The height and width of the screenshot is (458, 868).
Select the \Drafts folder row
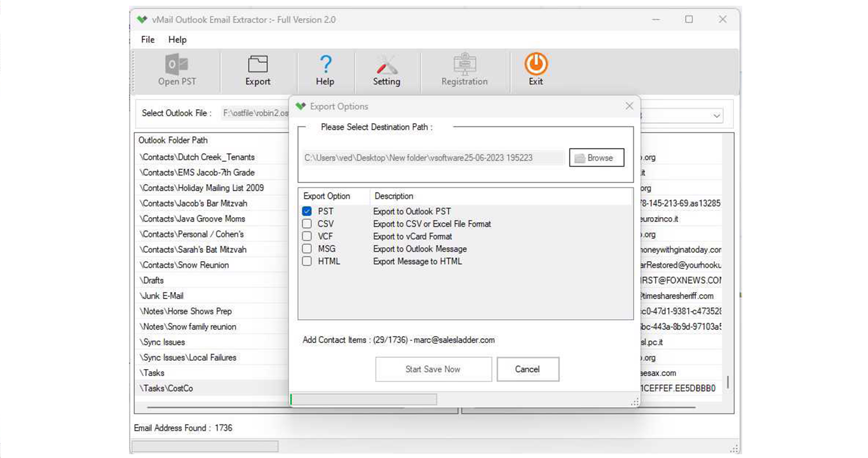tap(151, 280)
